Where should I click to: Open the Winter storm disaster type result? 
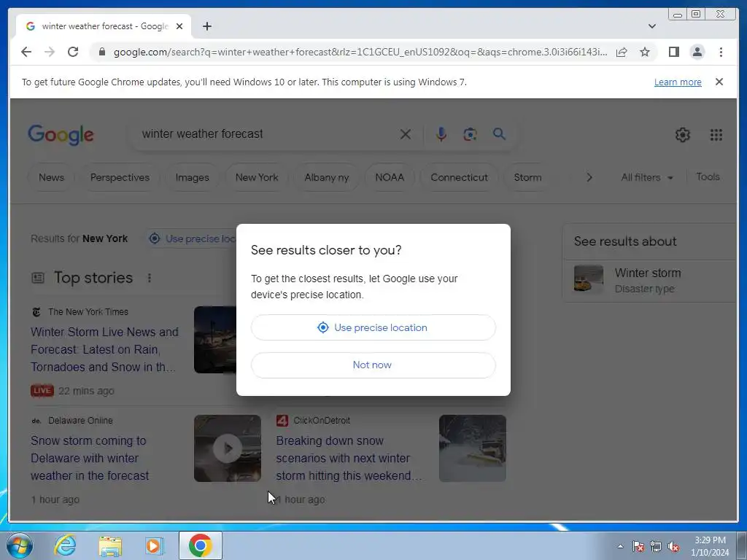pos(648,281)
